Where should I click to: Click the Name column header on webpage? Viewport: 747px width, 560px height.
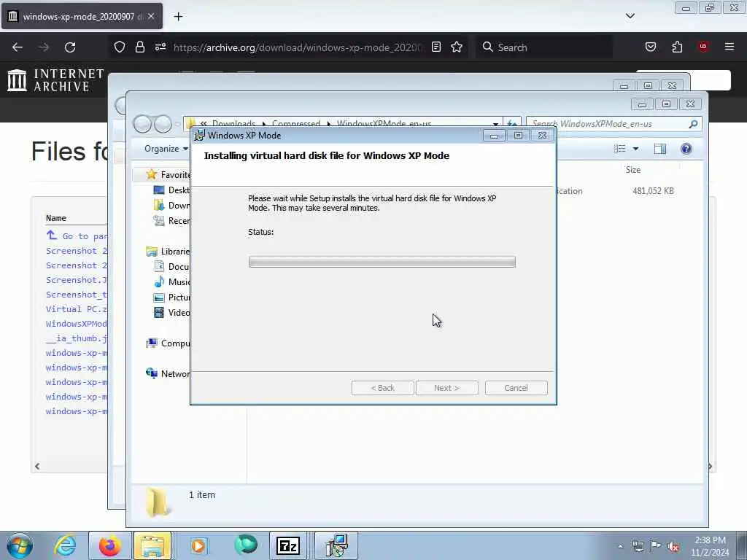(55, 218)
